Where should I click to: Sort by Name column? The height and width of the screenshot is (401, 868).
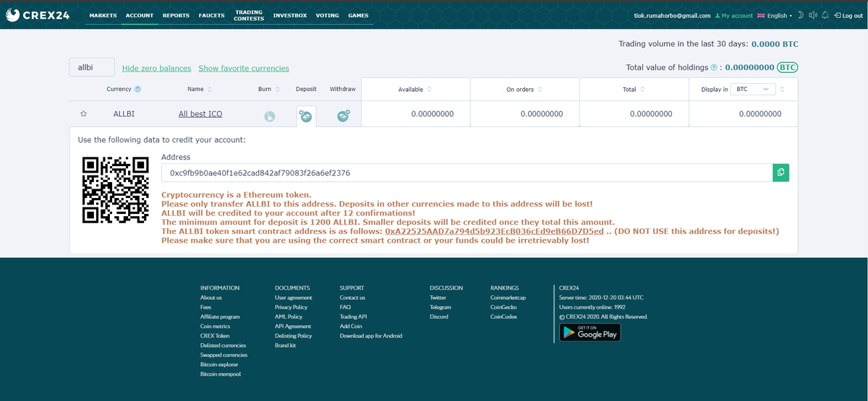tap(210, 90)
